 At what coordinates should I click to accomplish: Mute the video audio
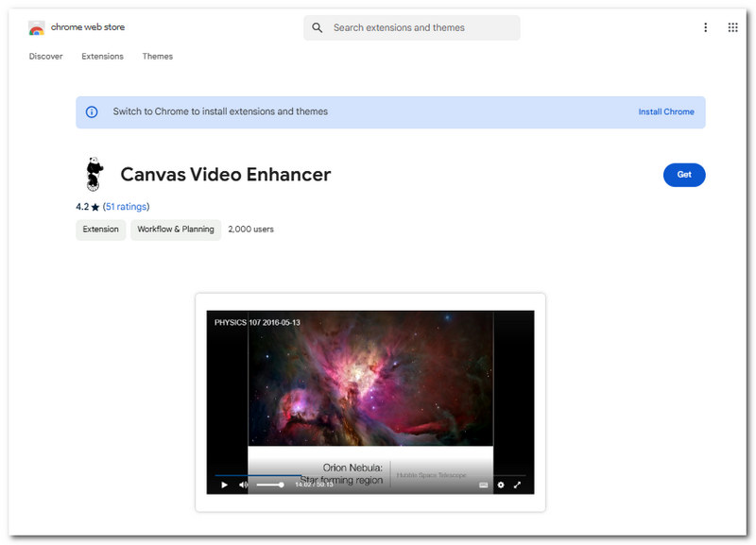(244, 485)
